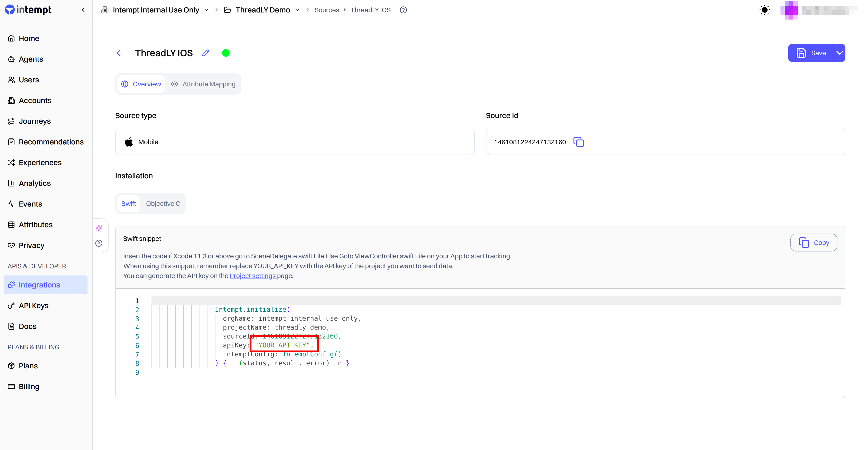
Task: Click the Intempt.initialize code line
Action: [x=252, y=309]
